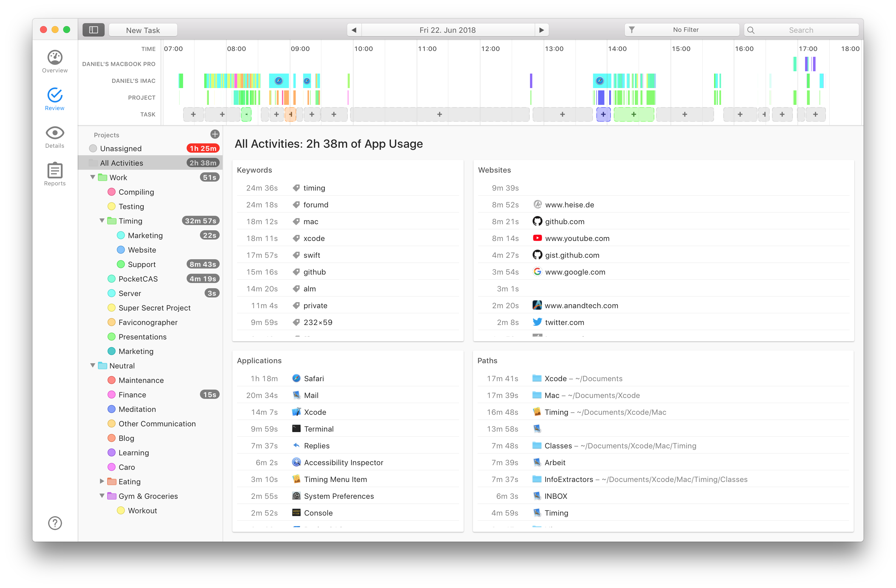Go to the next day arrow
Screen dimensions: 896x588
tap(541, 30)
